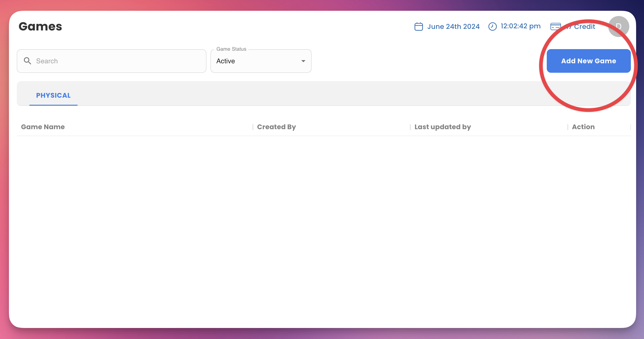The image size is (644, 339).
Task: Click the column divider after Game Name
Action: (x=253, y=127)
